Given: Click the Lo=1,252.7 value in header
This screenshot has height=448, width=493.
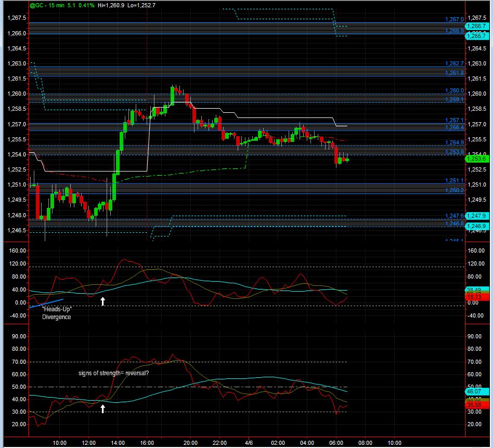Looking at the screenshot, I should [x=141, y=5].
